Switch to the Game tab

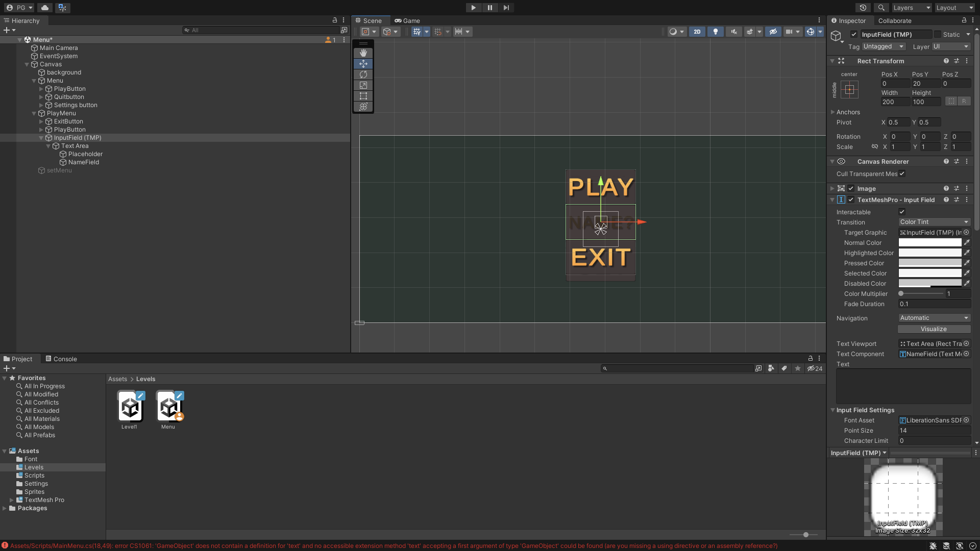407,21
